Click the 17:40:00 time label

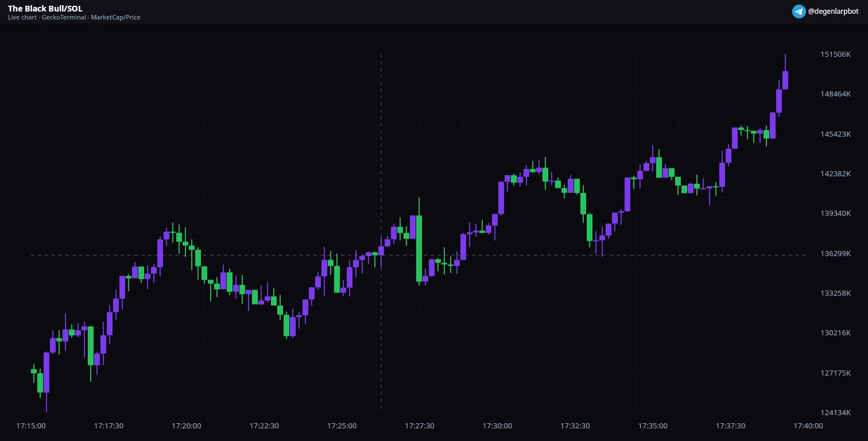pos(808,426)
